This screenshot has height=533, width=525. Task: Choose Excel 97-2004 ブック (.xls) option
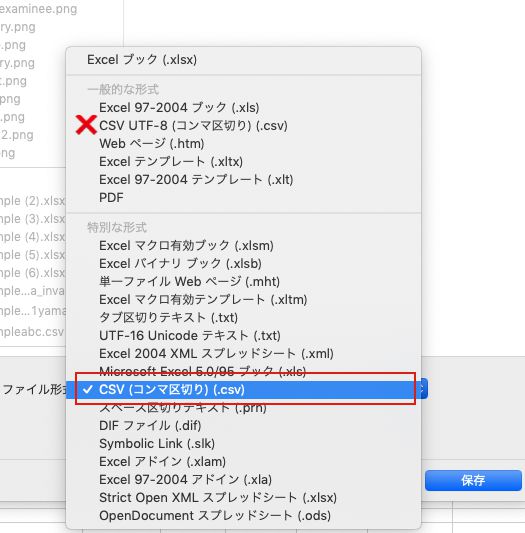click(x=243, y=107)
